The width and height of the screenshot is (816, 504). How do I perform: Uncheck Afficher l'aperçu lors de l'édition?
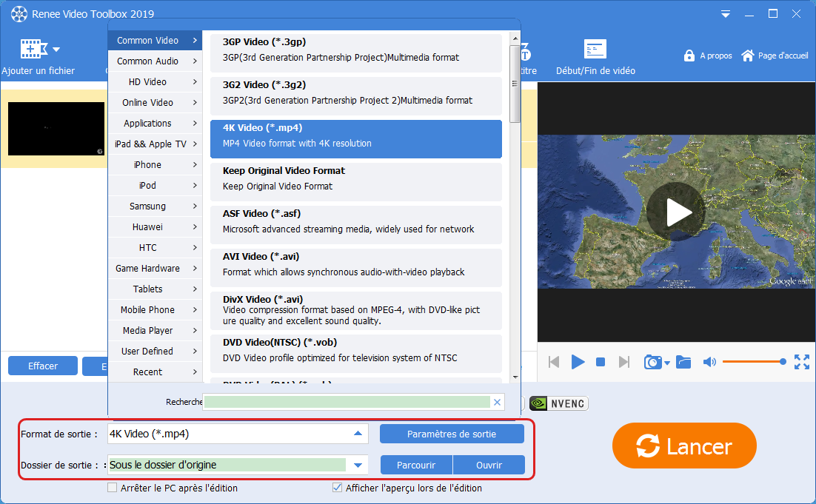pos(338,488)
